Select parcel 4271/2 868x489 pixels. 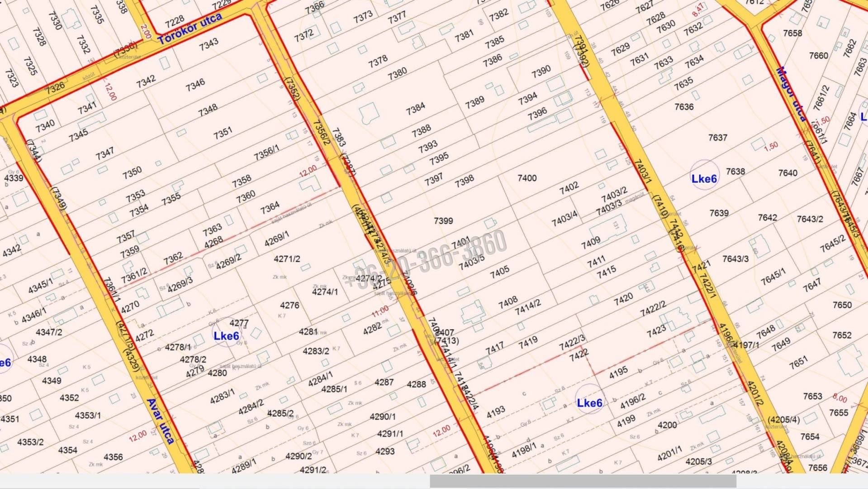[x=287, y=259]
